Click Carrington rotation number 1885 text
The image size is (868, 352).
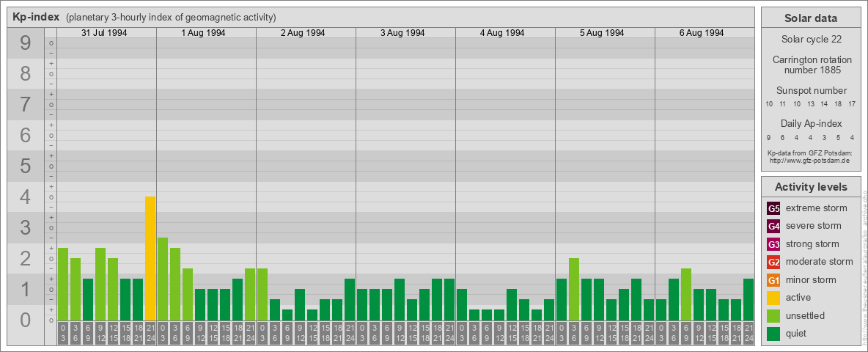[x=812, y=65]
